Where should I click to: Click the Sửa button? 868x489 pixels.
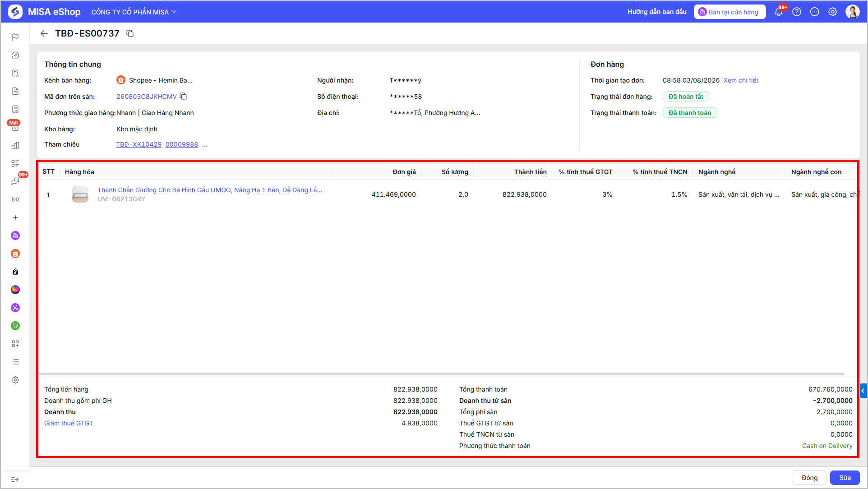click(x=845, y=478)
